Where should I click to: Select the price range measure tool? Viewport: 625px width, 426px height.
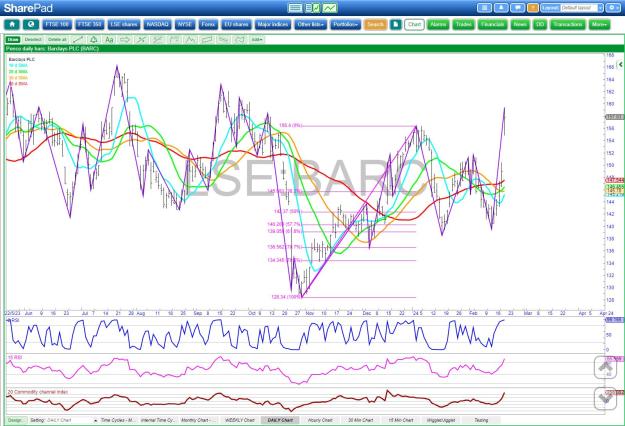coord(223,39)
